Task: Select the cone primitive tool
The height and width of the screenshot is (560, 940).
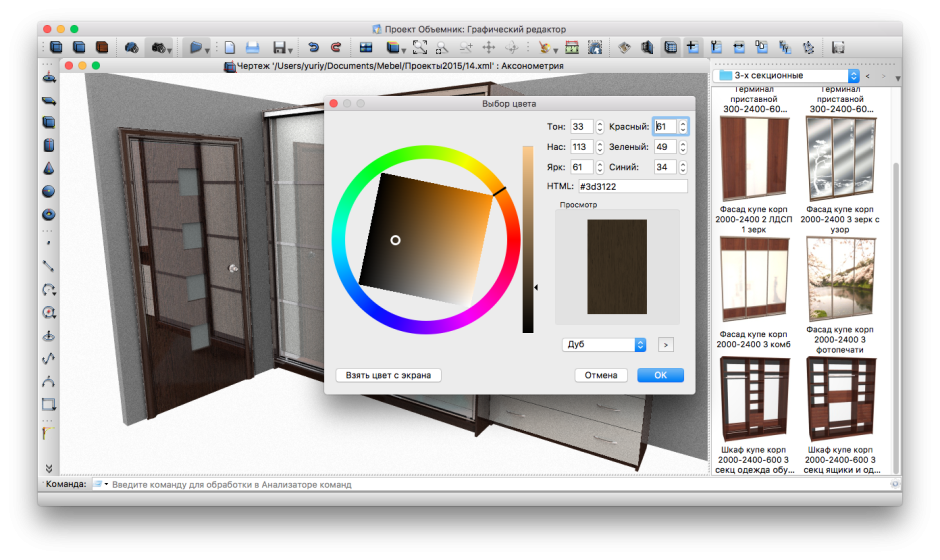Action: [x=48, y=168]
